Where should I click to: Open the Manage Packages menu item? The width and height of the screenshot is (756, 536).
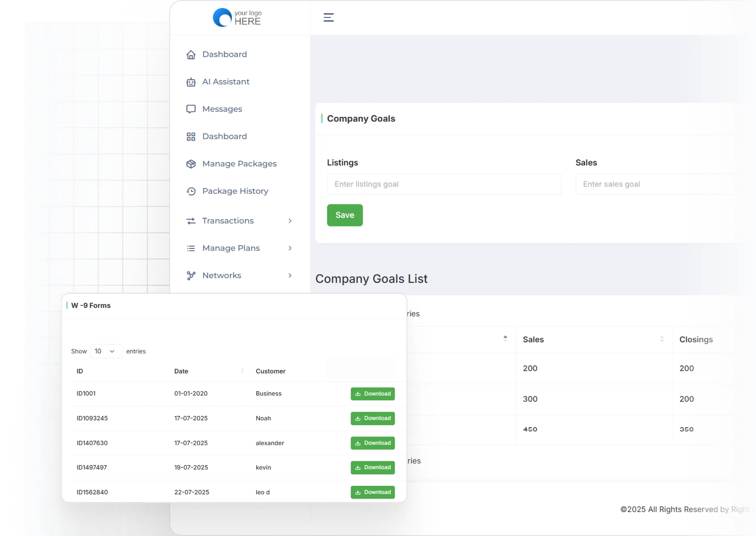click(x=240, y=164)
